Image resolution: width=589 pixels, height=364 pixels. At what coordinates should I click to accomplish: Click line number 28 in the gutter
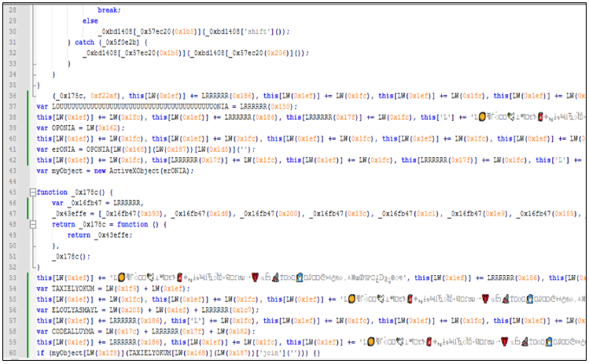[13, 10]
